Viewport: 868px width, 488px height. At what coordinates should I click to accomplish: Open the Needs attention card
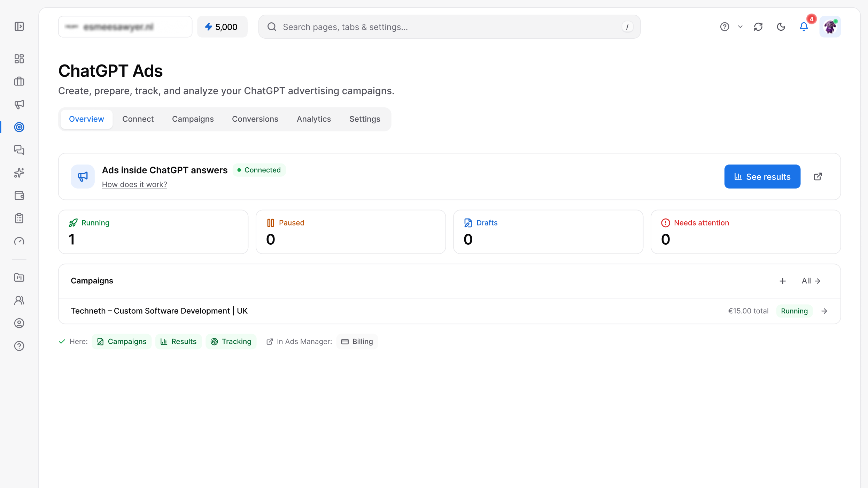point(746,232)
